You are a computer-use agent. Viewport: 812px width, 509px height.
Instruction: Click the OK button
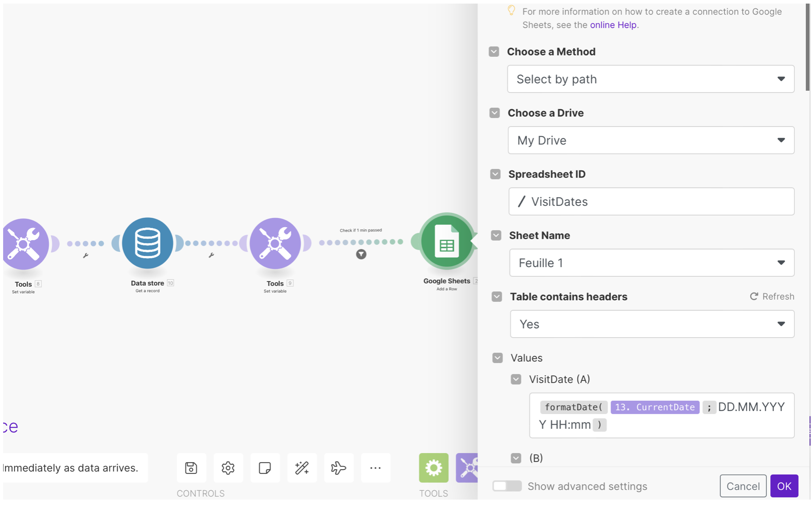click(x=784, y=486)
